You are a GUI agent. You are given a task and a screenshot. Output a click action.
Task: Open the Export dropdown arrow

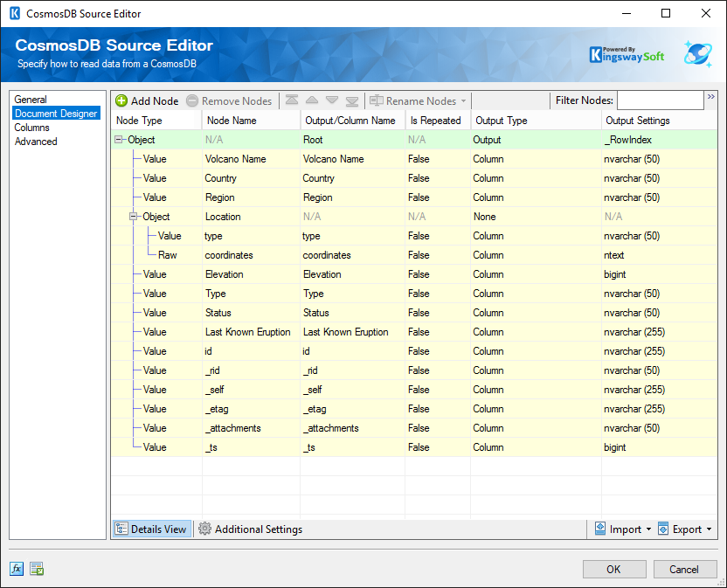[709, 529]
